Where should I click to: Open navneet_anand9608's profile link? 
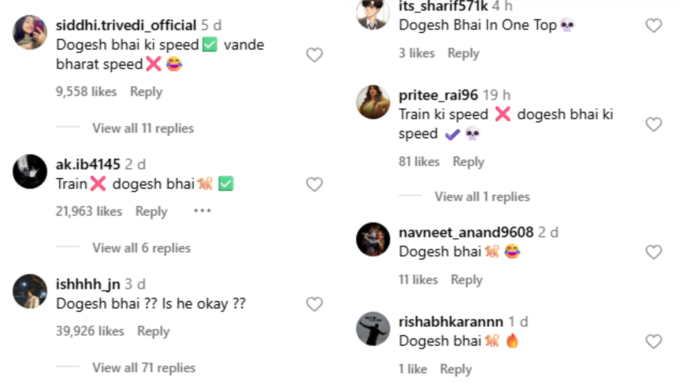(466, 232)
